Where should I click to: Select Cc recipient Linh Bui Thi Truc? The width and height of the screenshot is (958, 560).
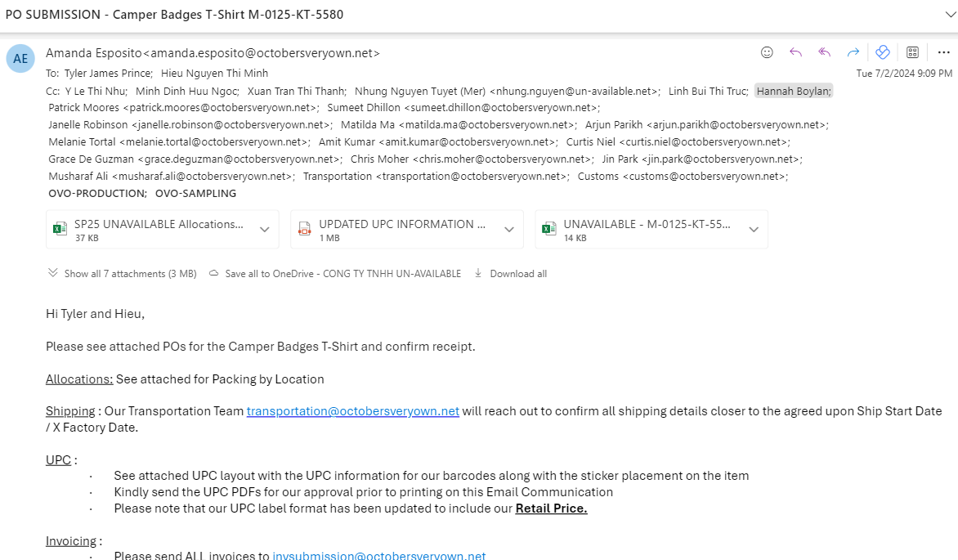pyautogui.click(x=708, y=91)
